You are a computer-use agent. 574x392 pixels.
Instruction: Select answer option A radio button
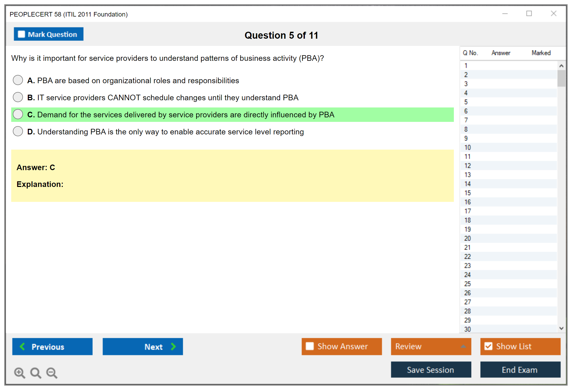point(18,80)
